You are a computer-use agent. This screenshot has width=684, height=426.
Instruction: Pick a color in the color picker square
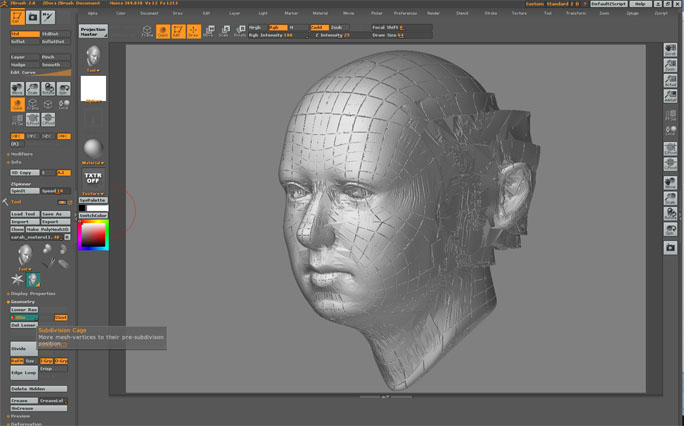click(93, 235)
